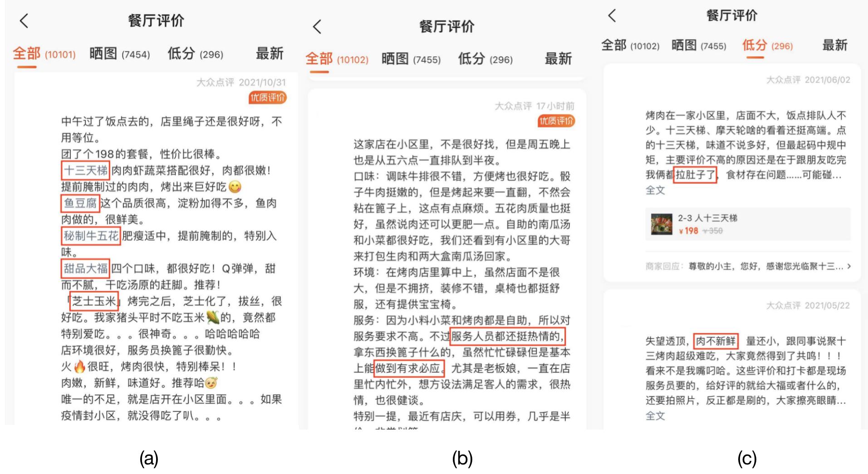Viewport: 868px width, 474px height.
Task: Tap the back arrow on panel (b)
Action: 318,27
